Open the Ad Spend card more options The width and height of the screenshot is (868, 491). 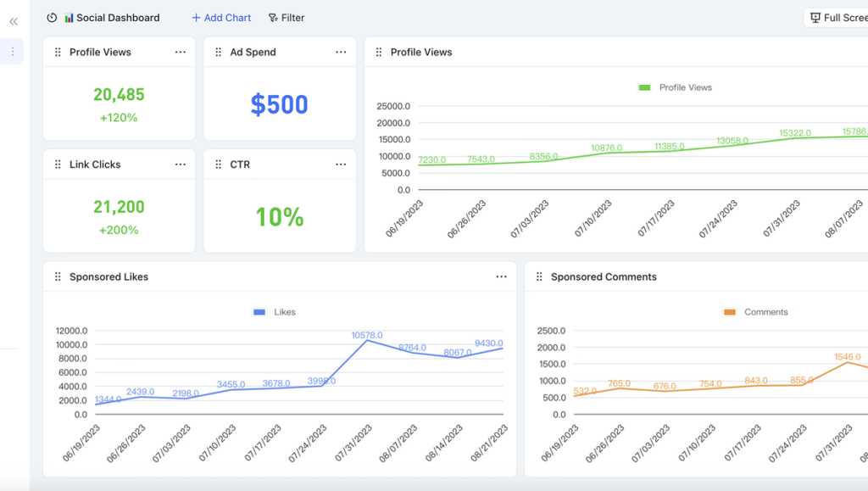pos(341,53)
